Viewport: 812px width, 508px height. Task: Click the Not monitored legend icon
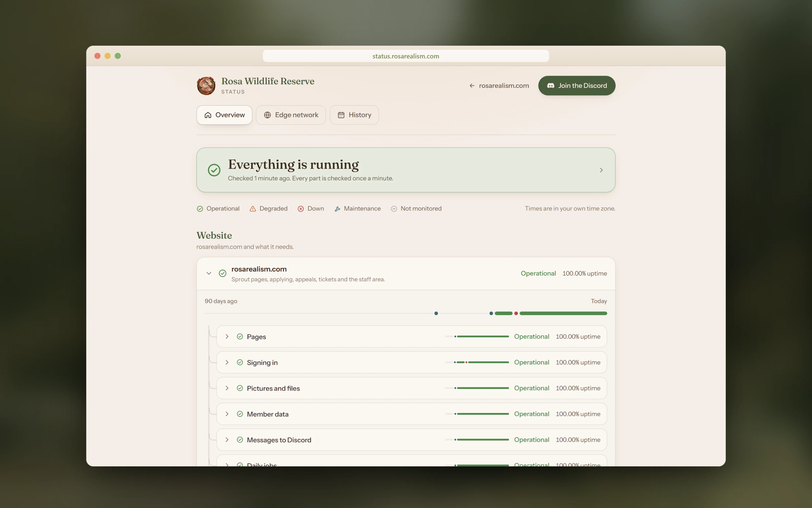point(394,209)
